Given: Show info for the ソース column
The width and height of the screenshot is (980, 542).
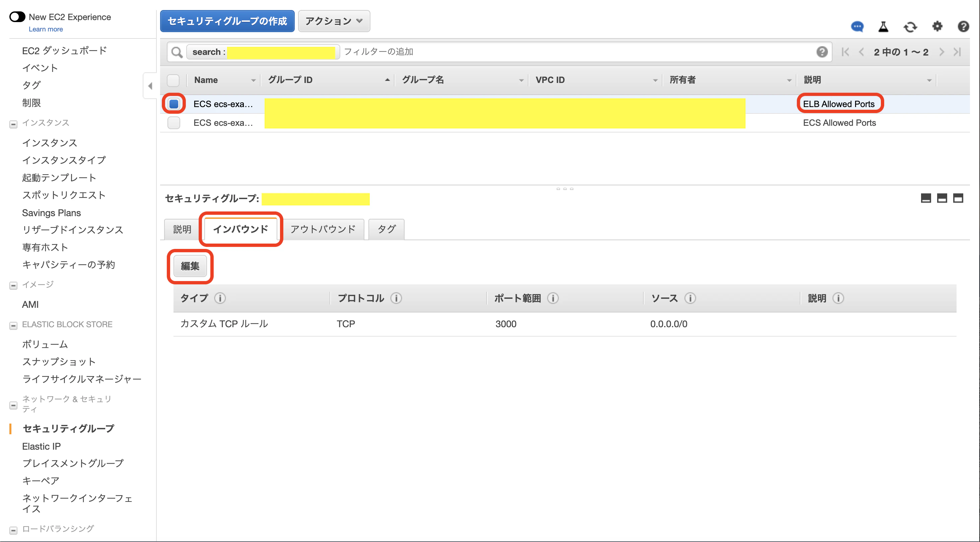Looking at the screenshot, I should pos(690,298).
